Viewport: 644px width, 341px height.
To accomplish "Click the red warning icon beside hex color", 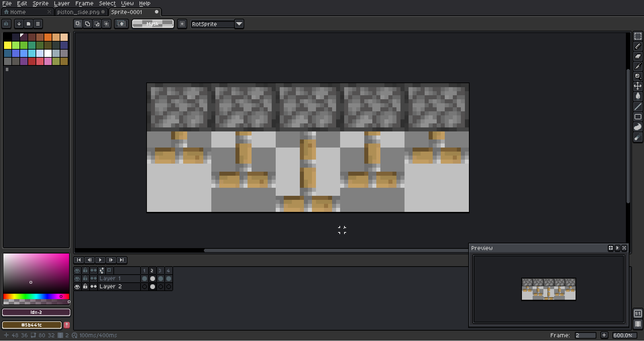I will tap(66, 325).
